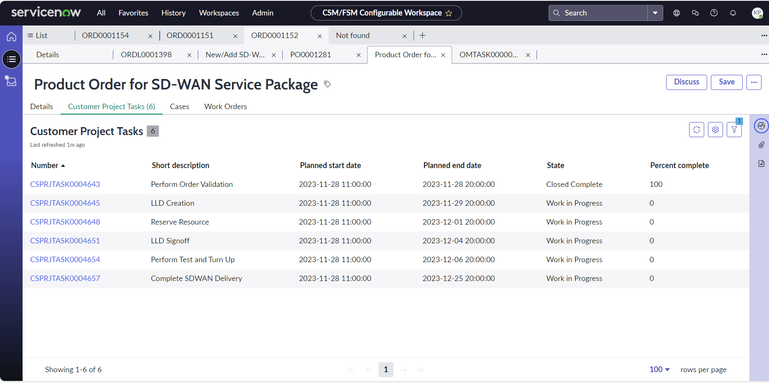Screen dimensions: 769x383
Task: Close the Not found tab
Action: [405, 36]
